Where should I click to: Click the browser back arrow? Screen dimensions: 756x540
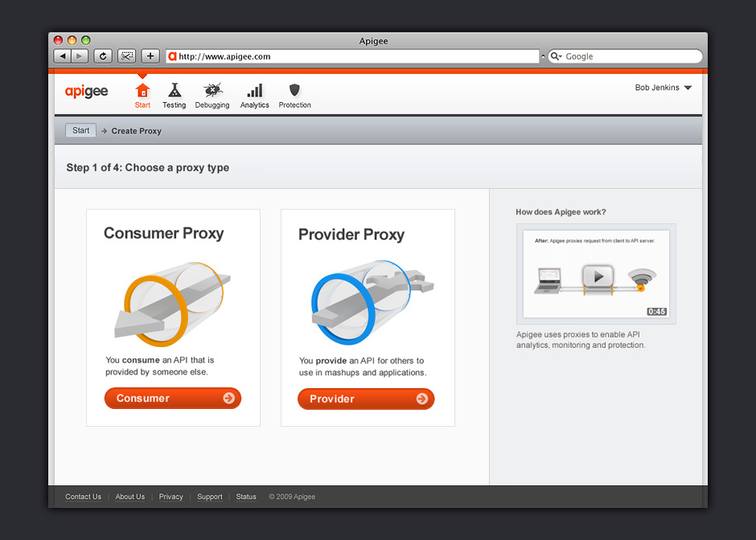(x=62, y=56)
